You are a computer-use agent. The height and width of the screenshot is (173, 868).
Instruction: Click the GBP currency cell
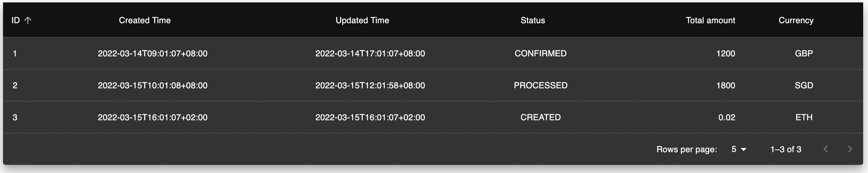click(804, 54)
